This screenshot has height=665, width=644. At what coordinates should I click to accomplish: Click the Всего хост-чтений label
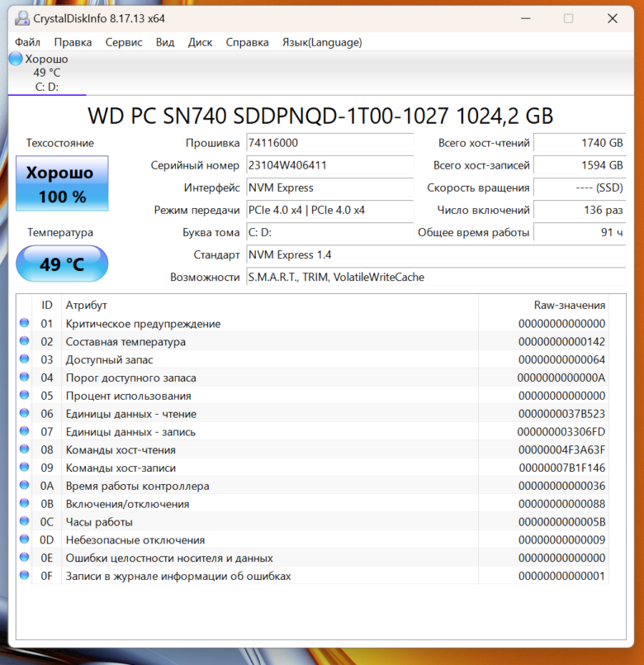coord(484,143)
